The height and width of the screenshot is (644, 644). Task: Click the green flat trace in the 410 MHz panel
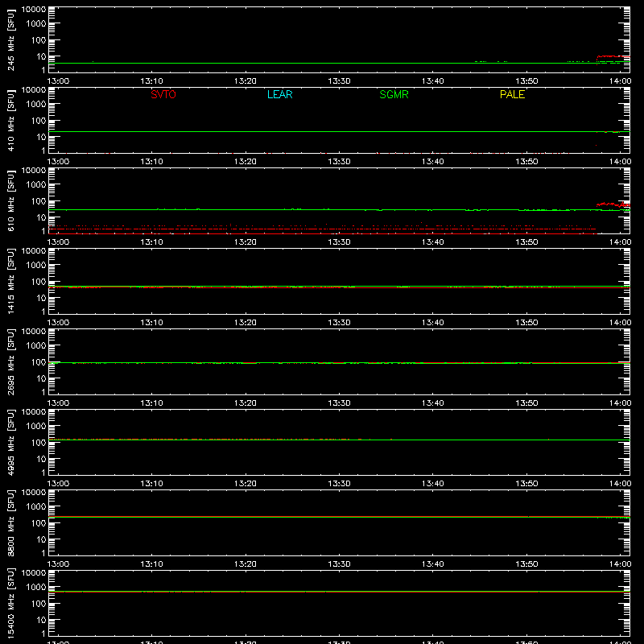click(x=339, y=131)
